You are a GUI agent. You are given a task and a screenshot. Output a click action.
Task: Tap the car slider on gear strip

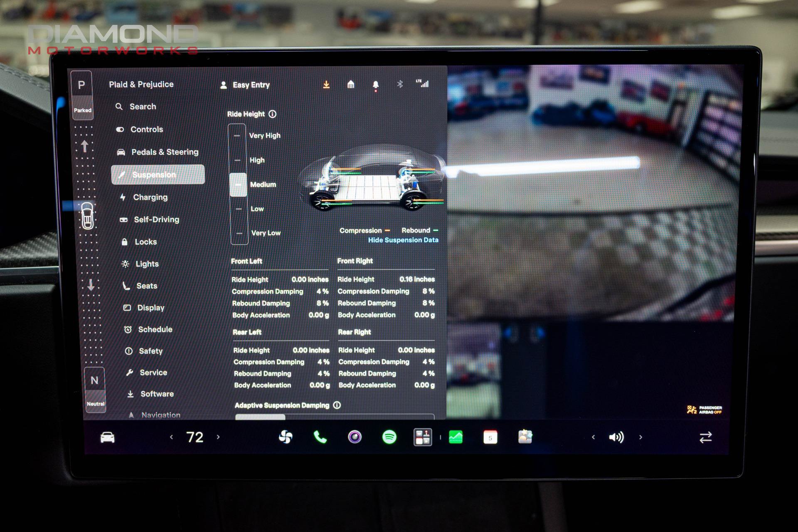pyautogui.click(x=87, y=216)
